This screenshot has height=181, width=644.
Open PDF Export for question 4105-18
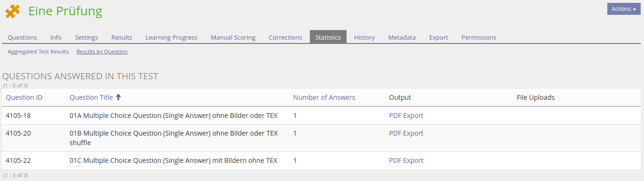pos(406,116)
